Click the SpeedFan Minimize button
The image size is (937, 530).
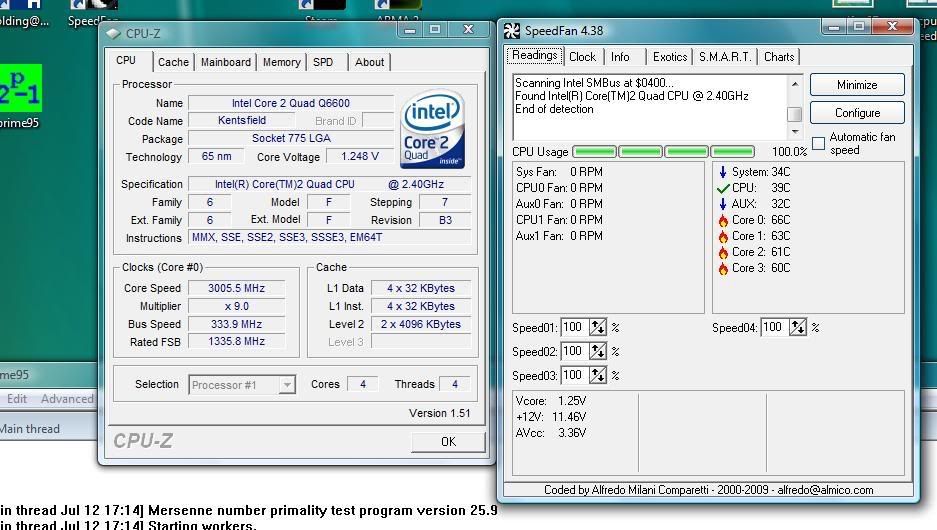tap(857, 85)
